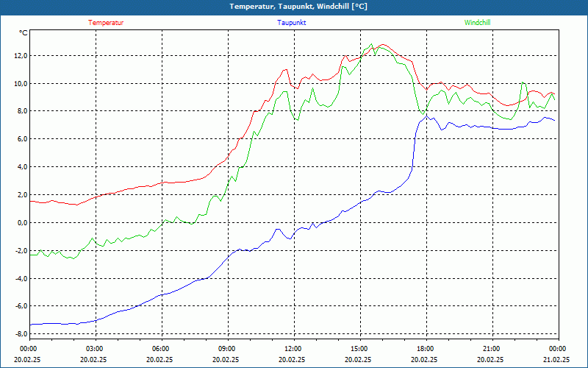
Task: Click the 03:00 time axis label
Action: (x=96, y=349)
